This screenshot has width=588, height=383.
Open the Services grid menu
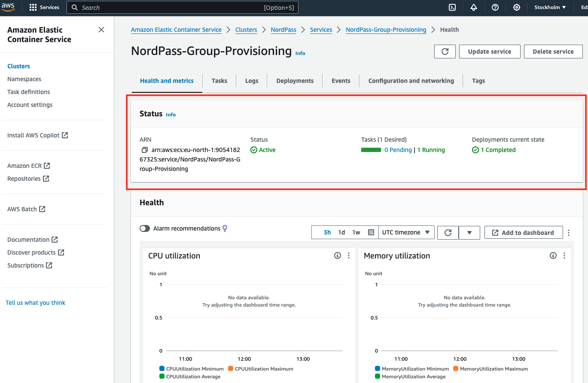(44, 7)
